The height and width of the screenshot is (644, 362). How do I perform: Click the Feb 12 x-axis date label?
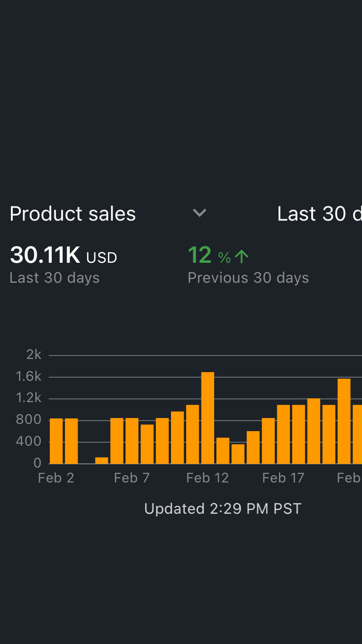tap(207, 478)
